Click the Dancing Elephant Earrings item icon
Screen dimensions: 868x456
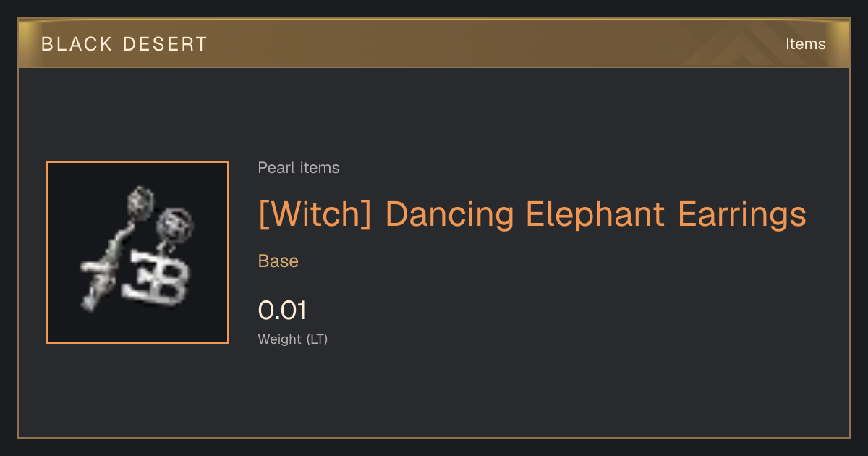click(137, 253)
